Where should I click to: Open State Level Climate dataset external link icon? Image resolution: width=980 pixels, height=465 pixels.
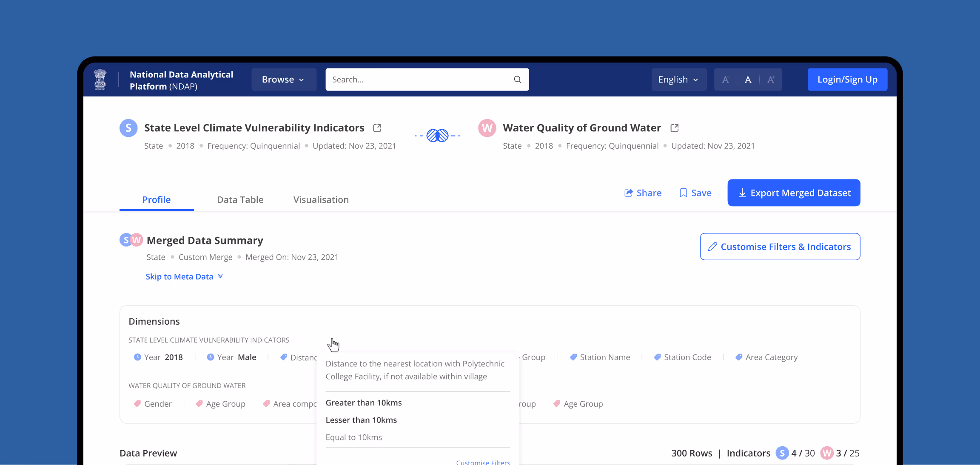coord(377,128)
